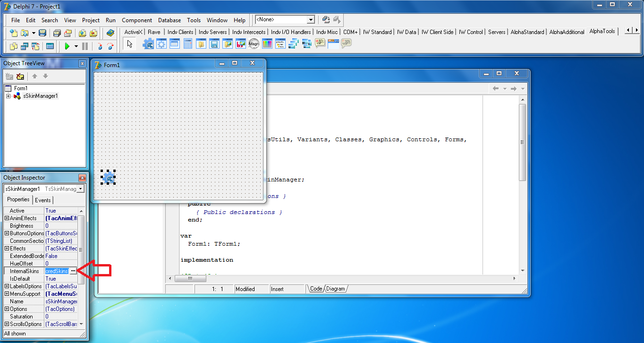The image size is (644, 343).
Task: Click the Help book icon on the toolbar
Action: point(110,33)
